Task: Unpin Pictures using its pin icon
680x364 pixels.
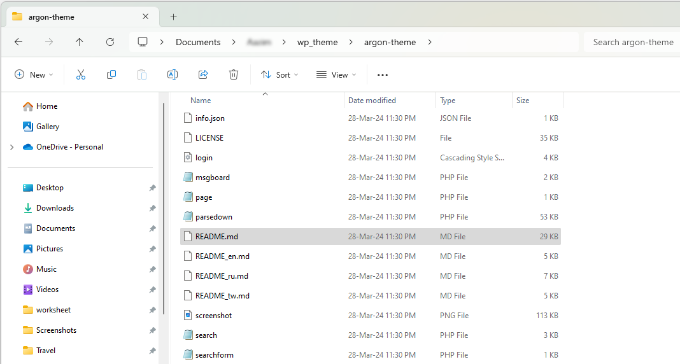Action: (153, 249)
